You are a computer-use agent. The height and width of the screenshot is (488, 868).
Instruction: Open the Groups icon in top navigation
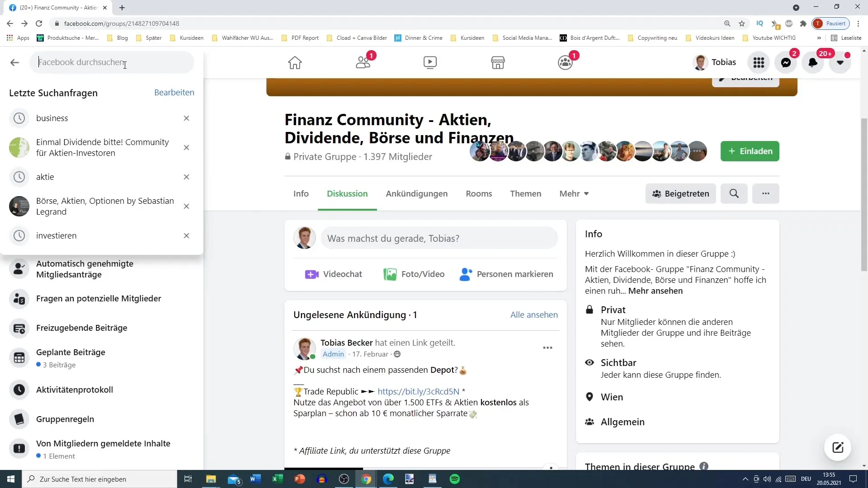pos(565,62)
